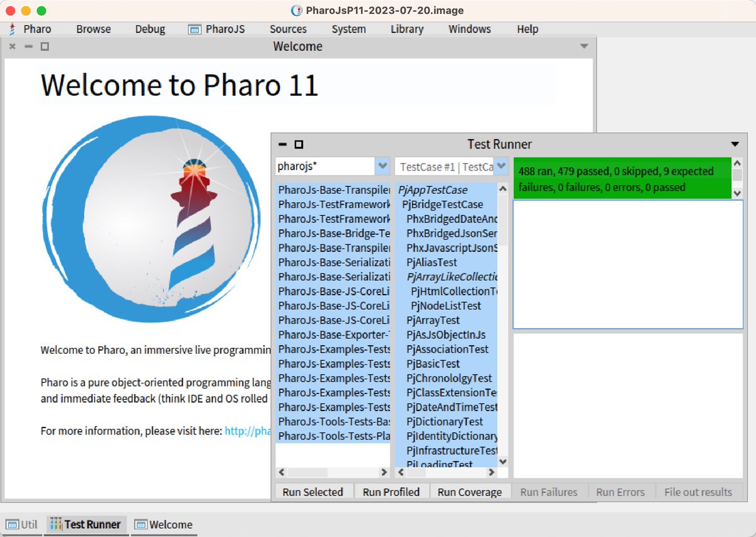Expand the Welcome window with square icon
The height and width of the screenshot is (537, 756).
[x=45, y=47]
